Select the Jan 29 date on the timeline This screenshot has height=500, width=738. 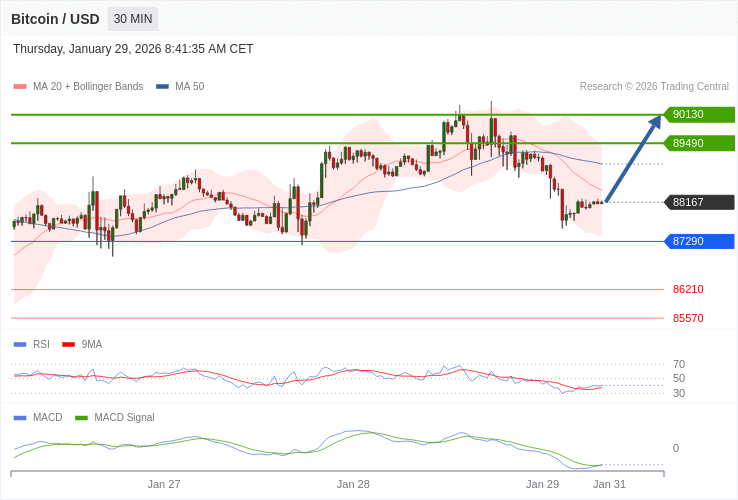(542, 484)
